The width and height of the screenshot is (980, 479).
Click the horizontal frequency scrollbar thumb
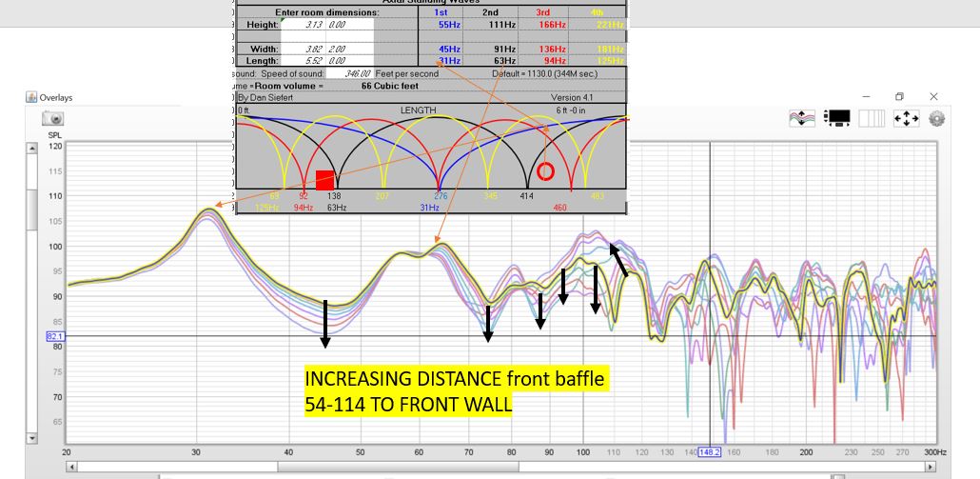[398, 467]
